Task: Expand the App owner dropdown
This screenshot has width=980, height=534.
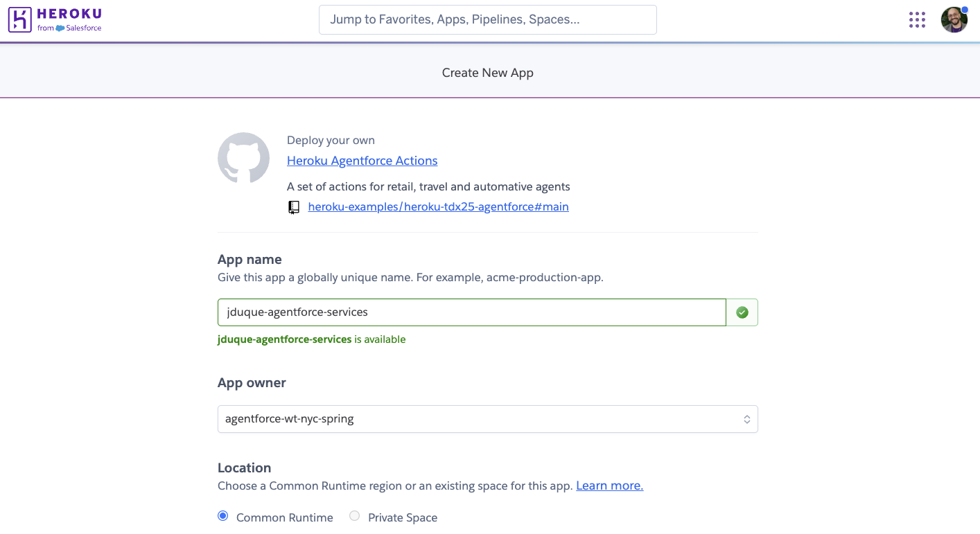Action: (487, 419)
